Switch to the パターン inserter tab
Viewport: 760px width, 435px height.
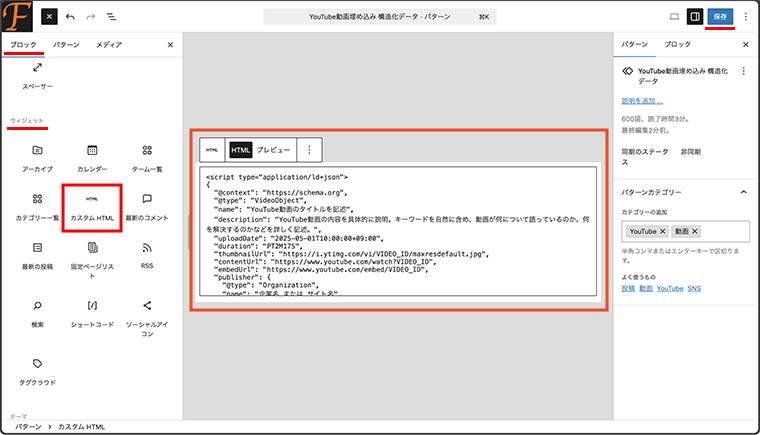(x=66, y=45)
